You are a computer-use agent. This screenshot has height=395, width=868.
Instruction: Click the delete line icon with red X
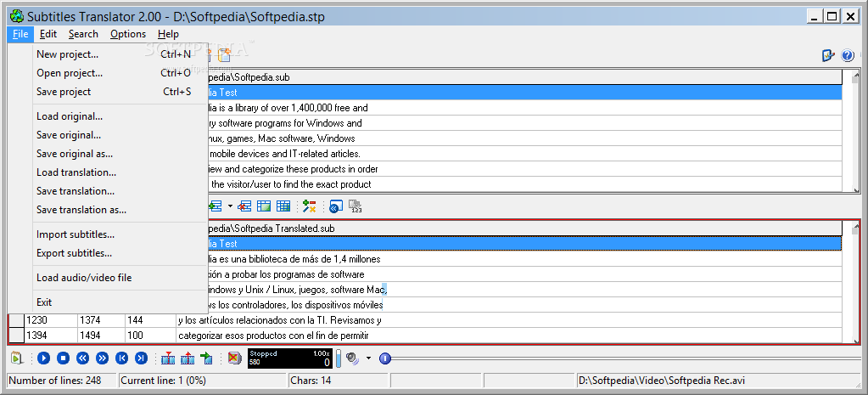click(244, 206)
